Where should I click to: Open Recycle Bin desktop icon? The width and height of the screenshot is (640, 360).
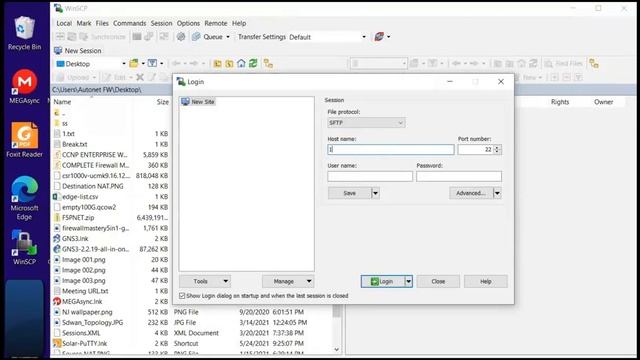[24, 33]
